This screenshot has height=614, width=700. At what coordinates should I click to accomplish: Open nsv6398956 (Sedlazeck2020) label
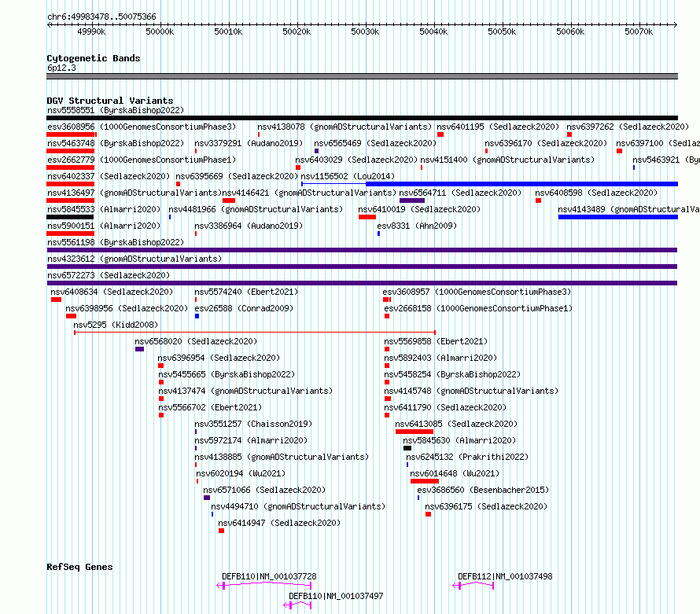[x=127, y=308]
